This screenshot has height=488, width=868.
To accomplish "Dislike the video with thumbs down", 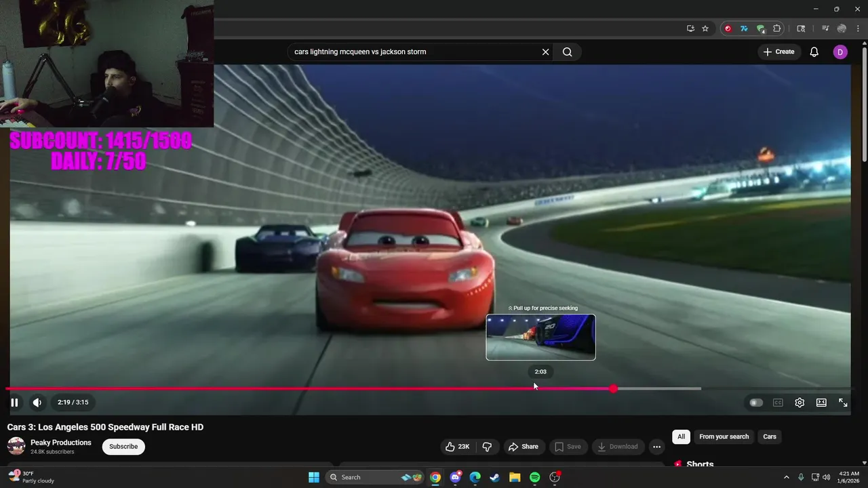I will 487,447.
